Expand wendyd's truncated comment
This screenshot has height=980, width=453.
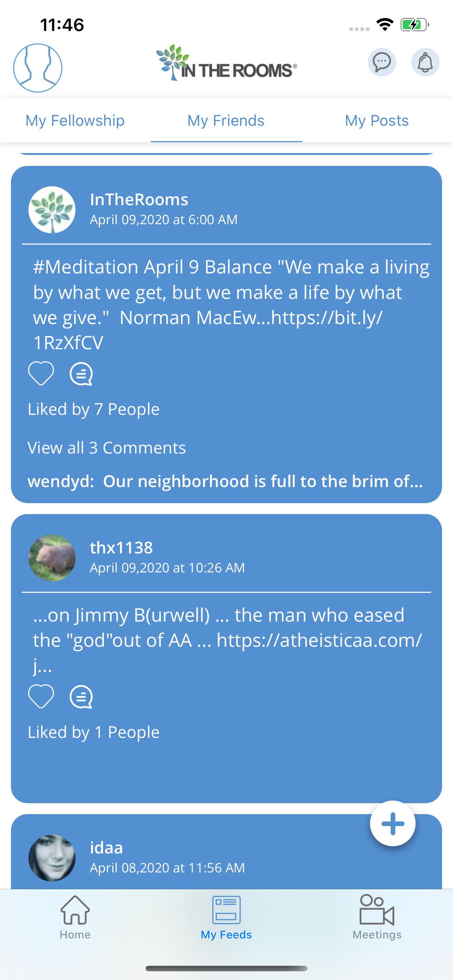tap(225, 481)
